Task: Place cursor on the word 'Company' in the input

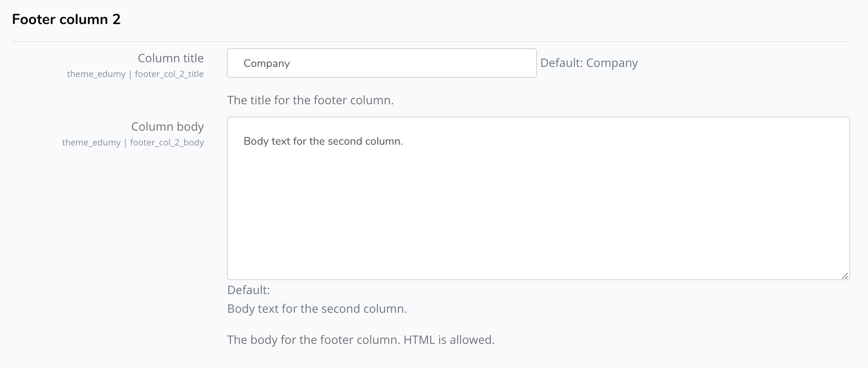Action: pyautogui.click(x=267, y=63)
